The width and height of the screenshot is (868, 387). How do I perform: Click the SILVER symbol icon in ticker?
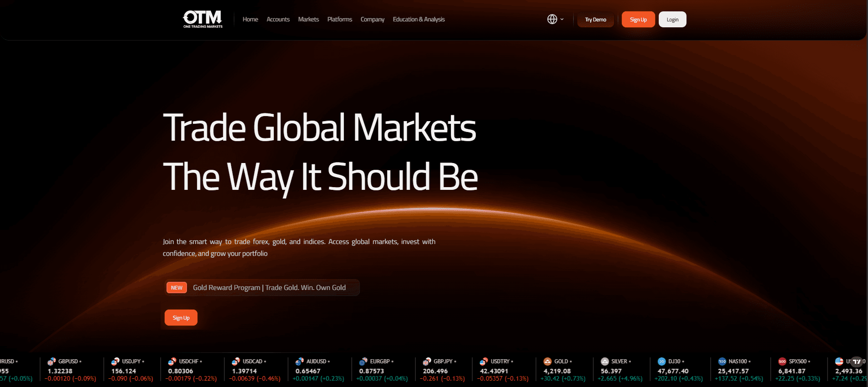[605, 362]
